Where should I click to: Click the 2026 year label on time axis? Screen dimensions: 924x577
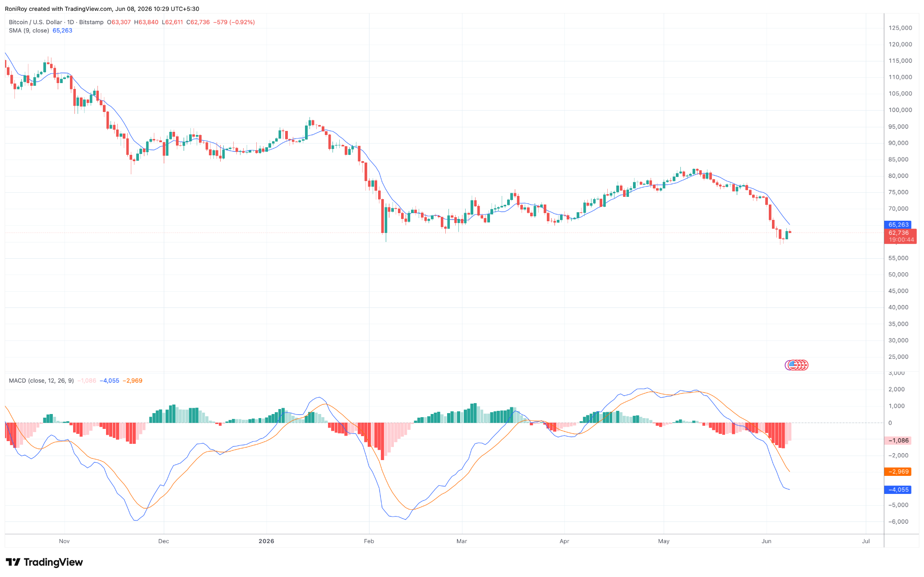pyautogui.click(x=267, y=541)
